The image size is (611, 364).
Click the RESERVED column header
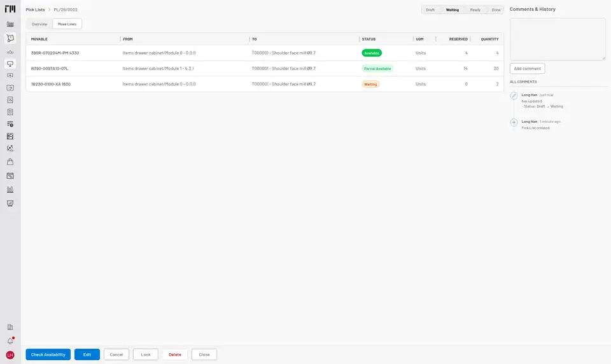coord(458,39)
